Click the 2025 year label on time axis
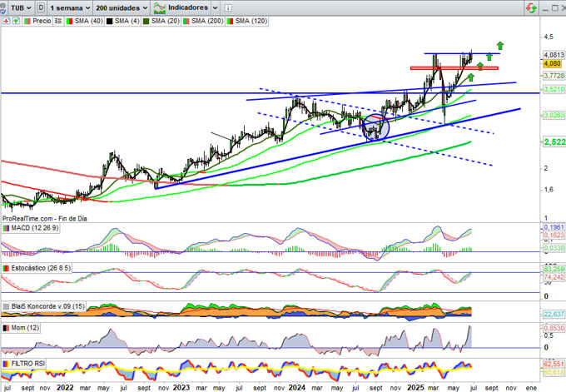The height and width of the screenshot is (392, 566). pos(415,388)
